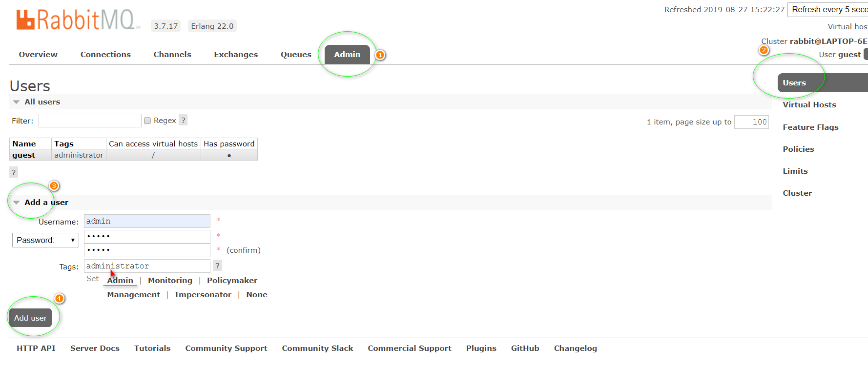Open the Password type dropdown
Viewport: 868px width, 367px height.
pyautogui.click(x=45, y=240)
